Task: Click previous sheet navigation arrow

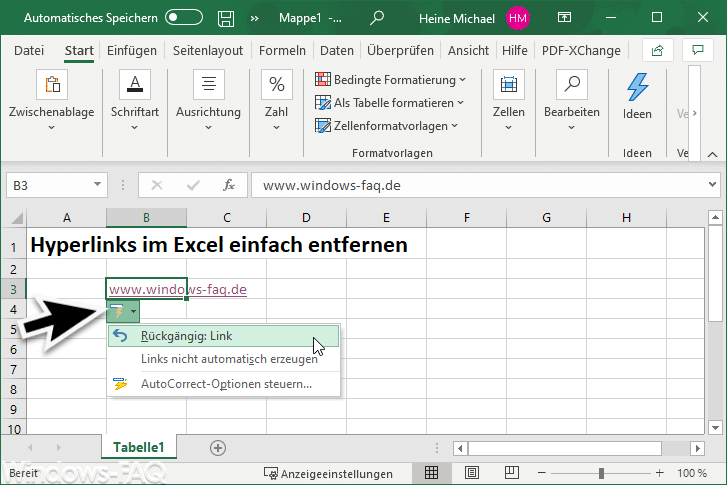Action: click(30, 447)
